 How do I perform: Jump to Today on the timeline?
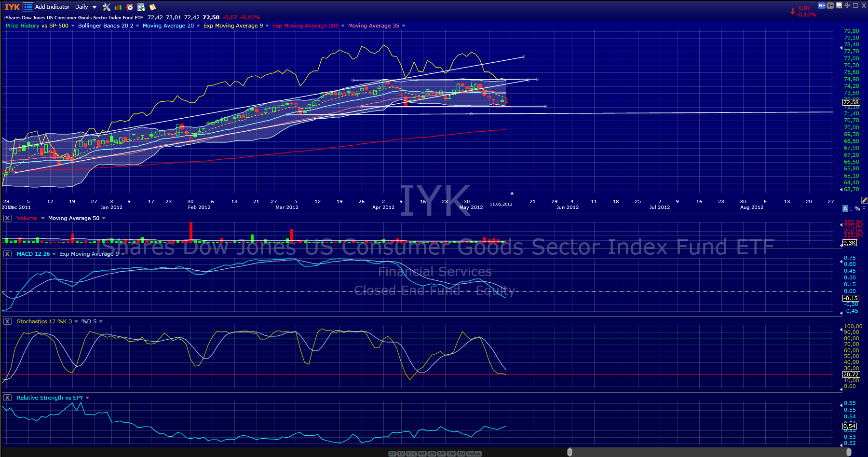474,454
